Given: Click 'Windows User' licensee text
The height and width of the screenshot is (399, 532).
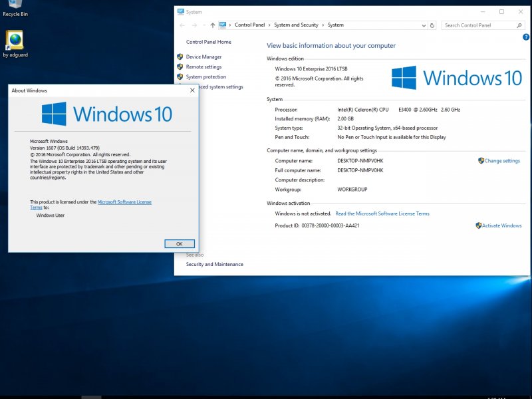Looking at the screenshot, I should tap(51, 215).
